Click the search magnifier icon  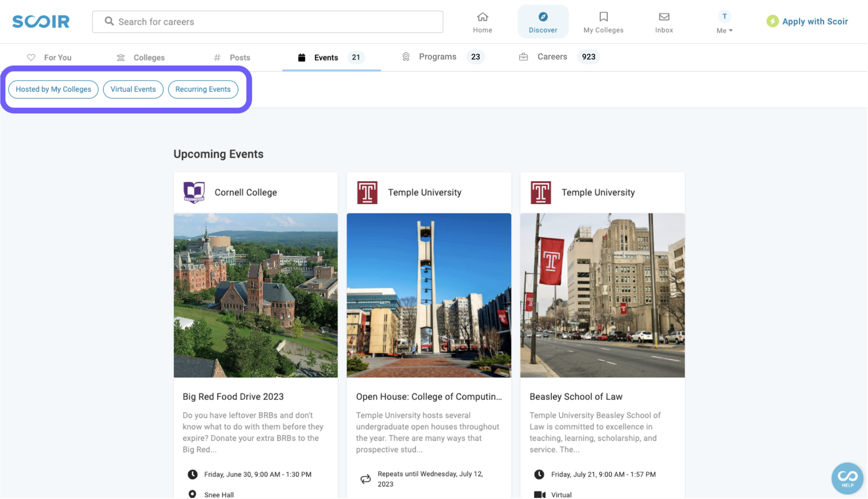point(109,21)
